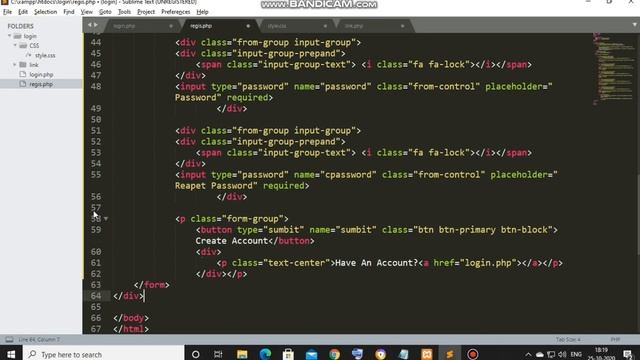Expand the link folder in sidebar
640x360 pixels.
click(x=15, y=64)
